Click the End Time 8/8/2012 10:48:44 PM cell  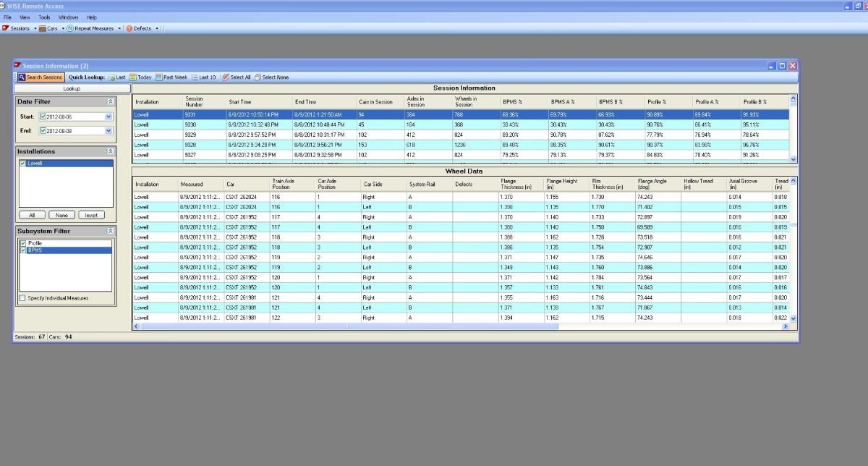pos(324,124)
